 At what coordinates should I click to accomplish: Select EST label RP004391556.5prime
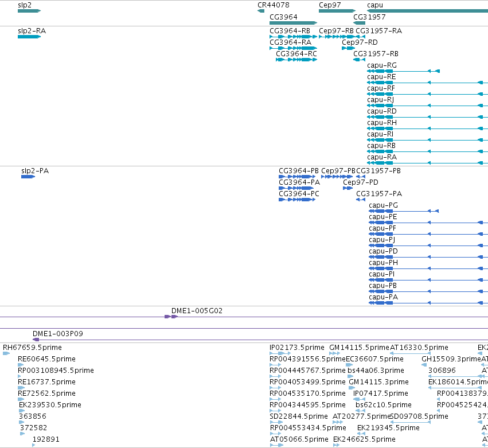(308, 359)
